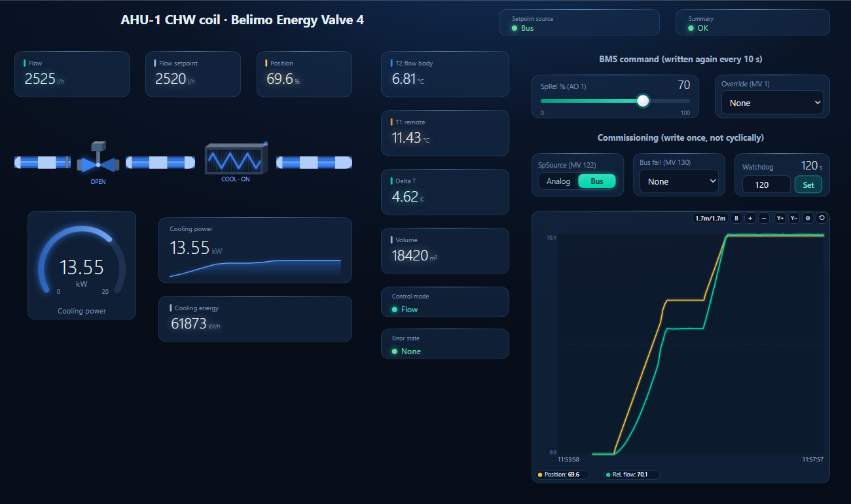The width and height of the screenshot is (851, 504).
Task: Click the Y− chart scale button
Action: 794,218
